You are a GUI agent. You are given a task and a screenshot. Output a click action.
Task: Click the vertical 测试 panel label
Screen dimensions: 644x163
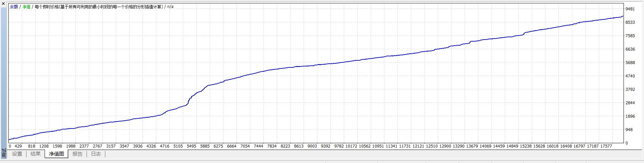tap(4, 154)
